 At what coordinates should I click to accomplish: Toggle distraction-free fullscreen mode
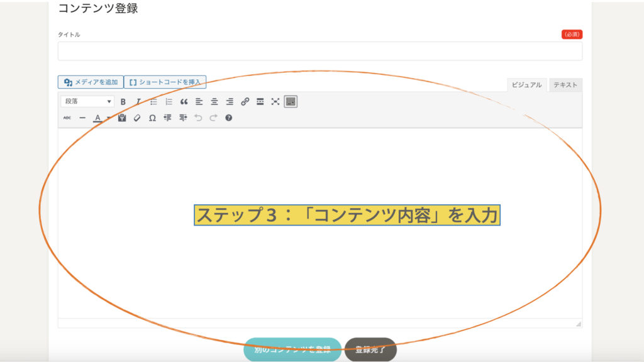[275, 102]
